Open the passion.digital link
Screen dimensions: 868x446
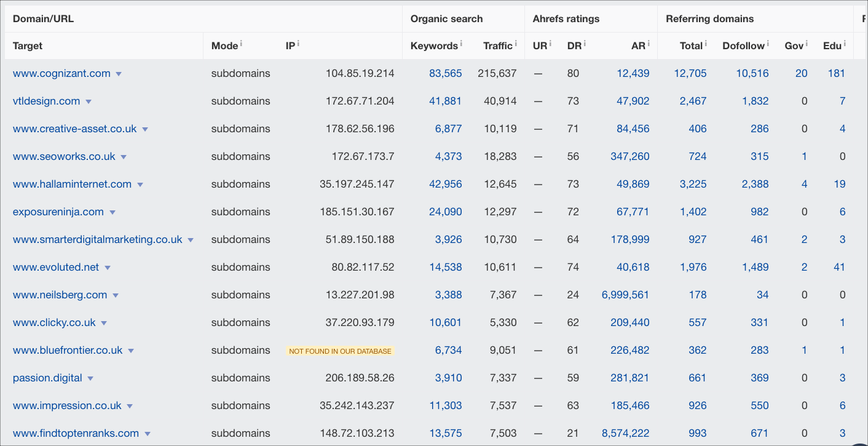[x=47, y=378]
